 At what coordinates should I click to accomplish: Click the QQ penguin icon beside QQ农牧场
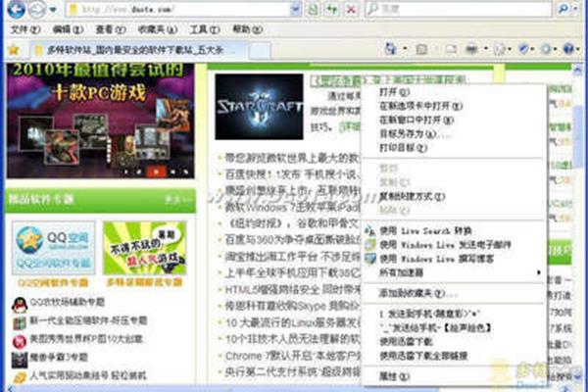(x=20, y=305)
